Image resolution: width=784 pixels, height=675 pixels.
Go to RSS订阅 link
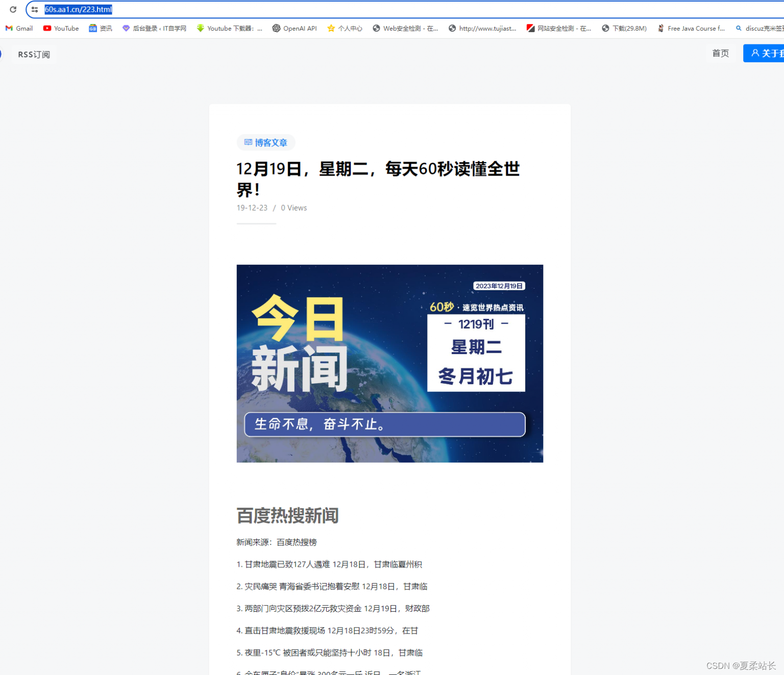[34, 54]
